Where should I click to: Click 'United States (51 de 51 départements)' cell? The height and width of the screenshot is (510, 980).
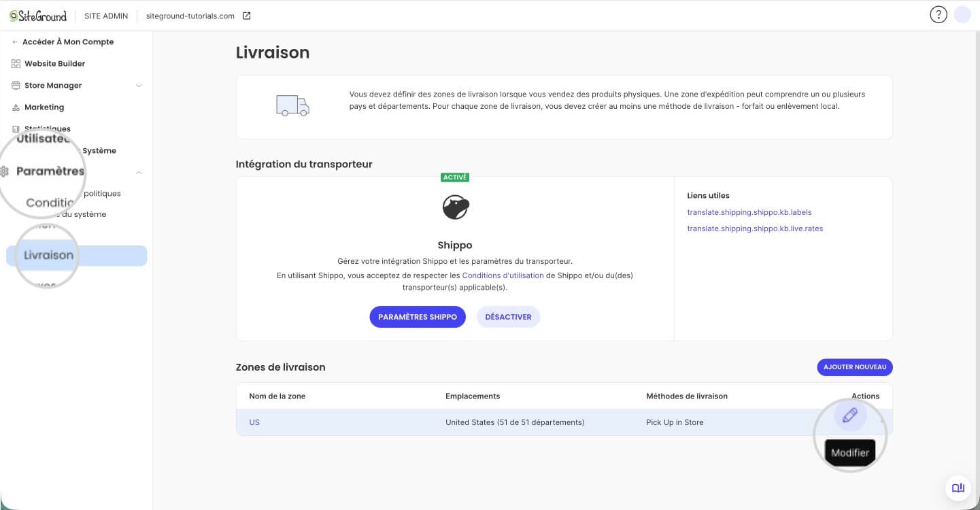pyautogui.click(x=515, y=422)
